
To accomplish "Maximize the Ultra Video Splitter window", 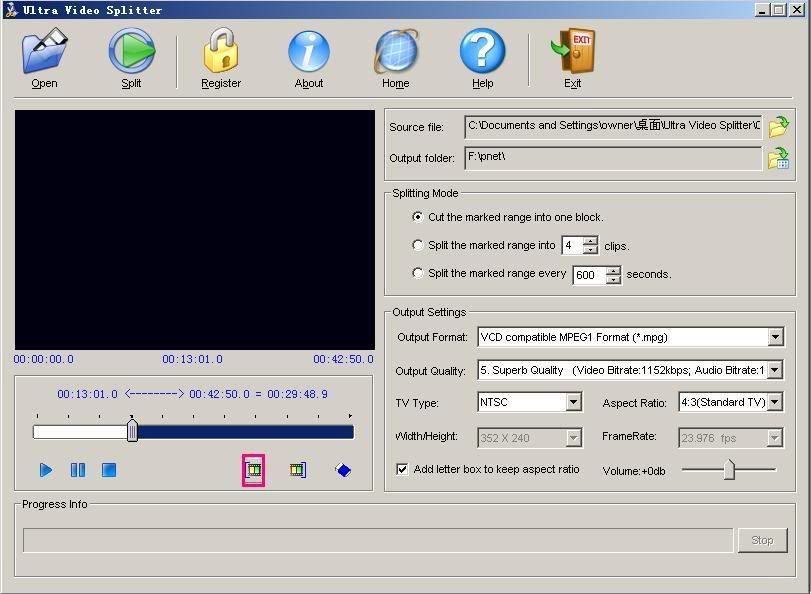I will 779,9.
